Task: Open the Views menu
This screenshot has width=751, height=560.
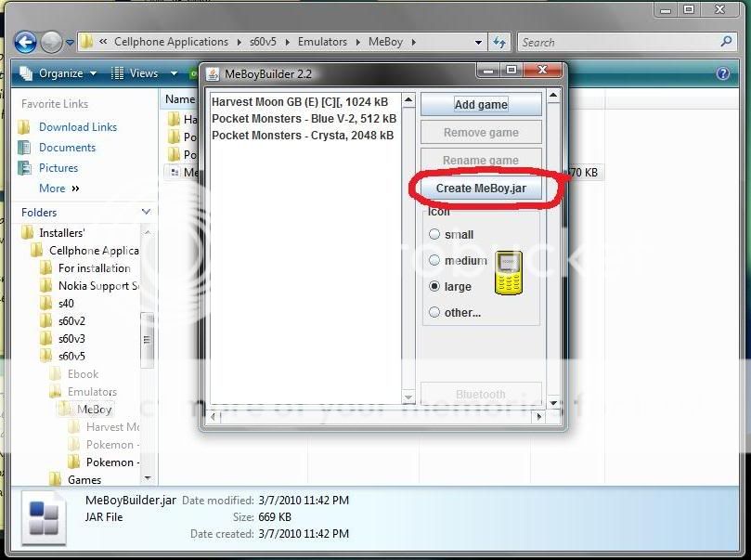Action: pyautogui.click(x=144, y=73)
